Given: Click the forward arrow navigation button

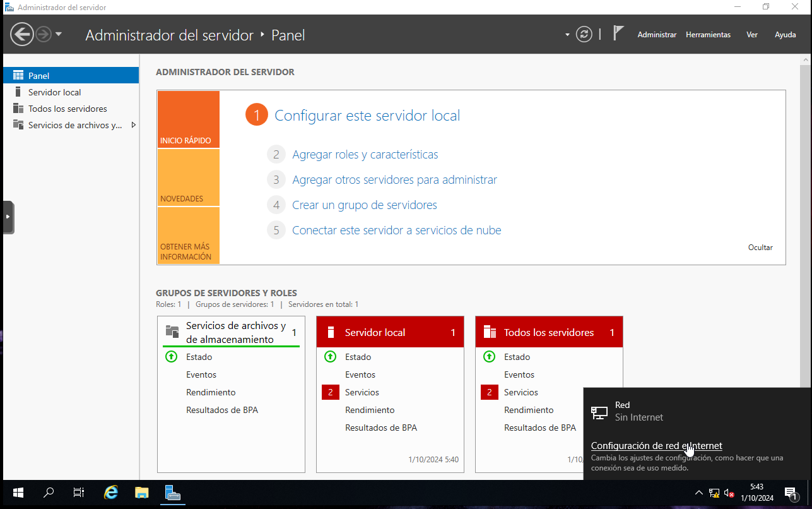Looking at the screenshot, I should tap(44, 34).
